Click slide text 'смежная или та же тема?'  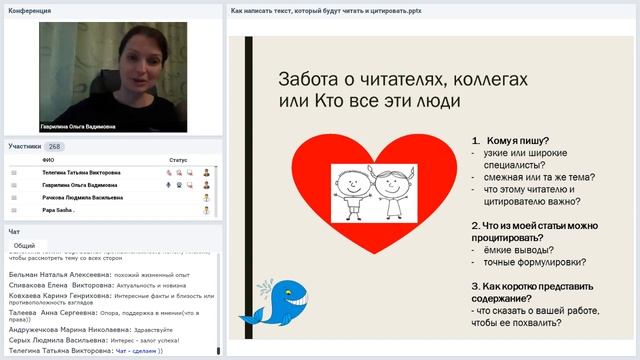[x=539, y=178]
